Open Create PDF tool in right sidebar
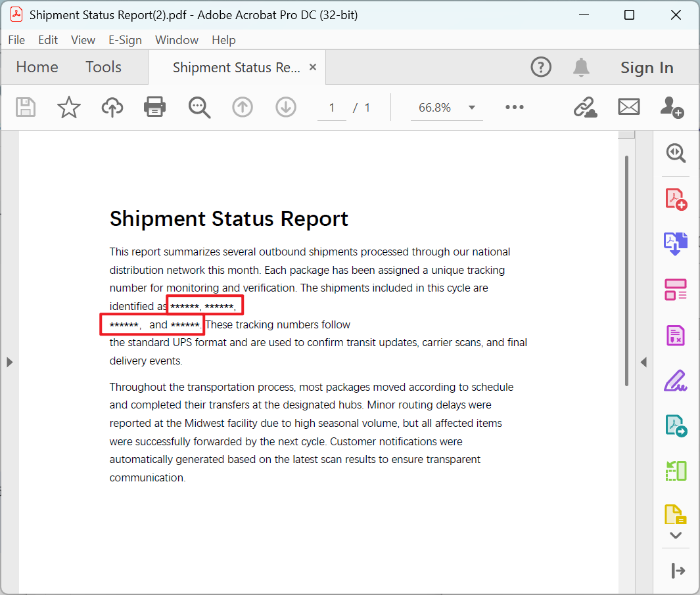This screenshot has width=700, height=595. 676,198
